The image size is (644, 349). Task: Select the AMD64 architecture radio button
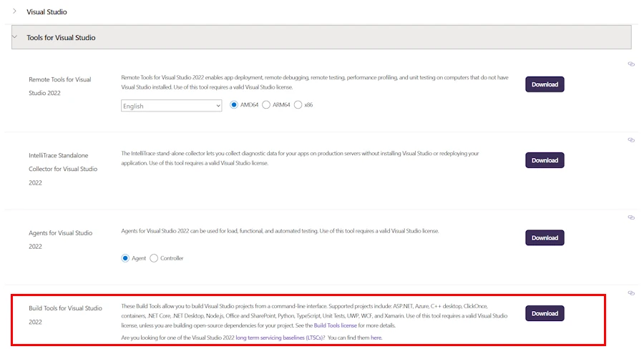click(x=234, y=104)
